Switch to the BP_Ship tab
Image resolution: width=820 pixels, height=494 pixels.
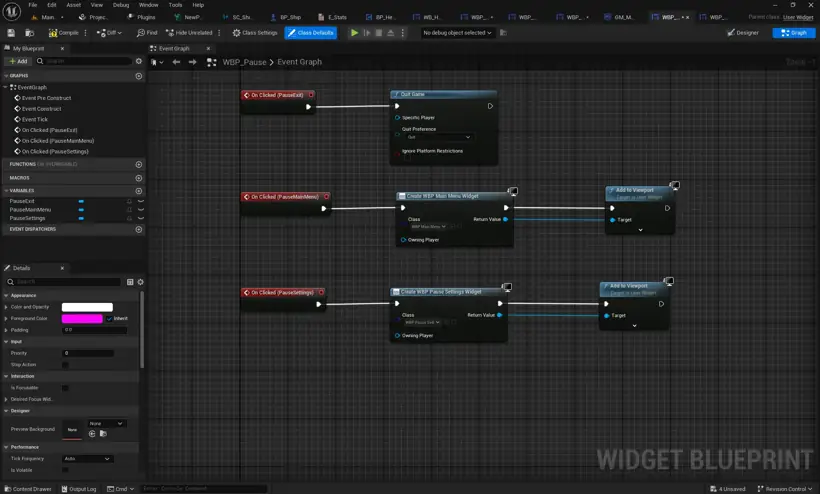coord(287,17)
